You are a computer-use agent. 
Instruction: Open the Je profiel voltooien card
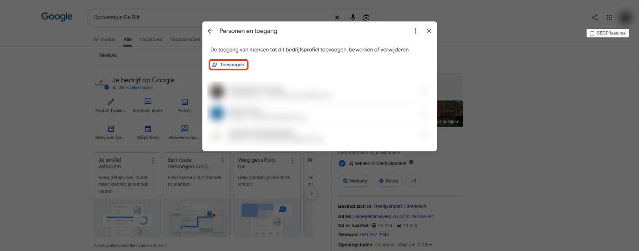pyautogui.click(x=127, y=195)
